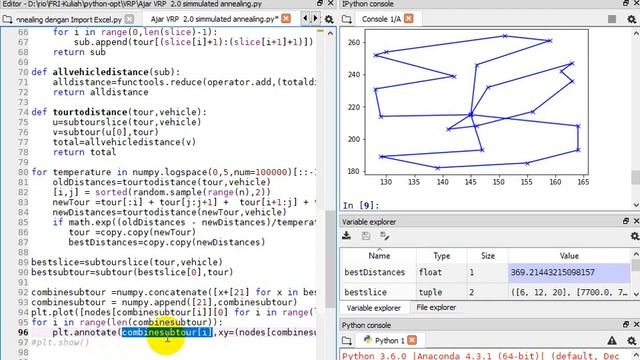This screenshot has height=360, width=640.
Task: Switch to File explorer tab
Action: pyautogui.click(x=436, y=308)
